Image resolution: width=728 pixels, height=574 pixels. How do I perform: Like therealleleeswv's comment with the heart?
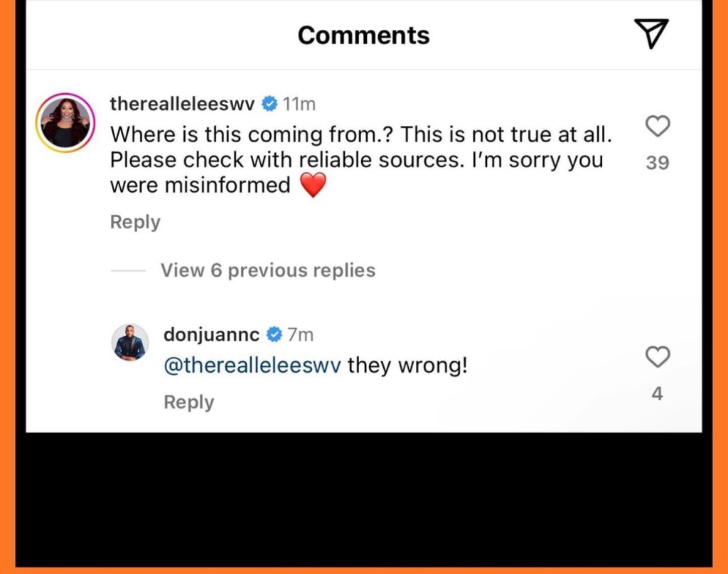click(x=658, y=127)
